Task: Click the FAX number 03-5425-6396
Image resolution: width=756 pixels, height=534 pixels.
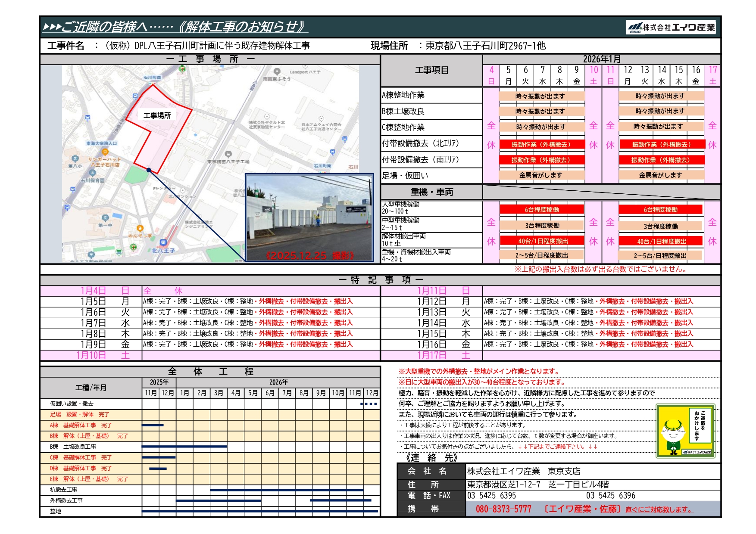Action: click(610, 496)
